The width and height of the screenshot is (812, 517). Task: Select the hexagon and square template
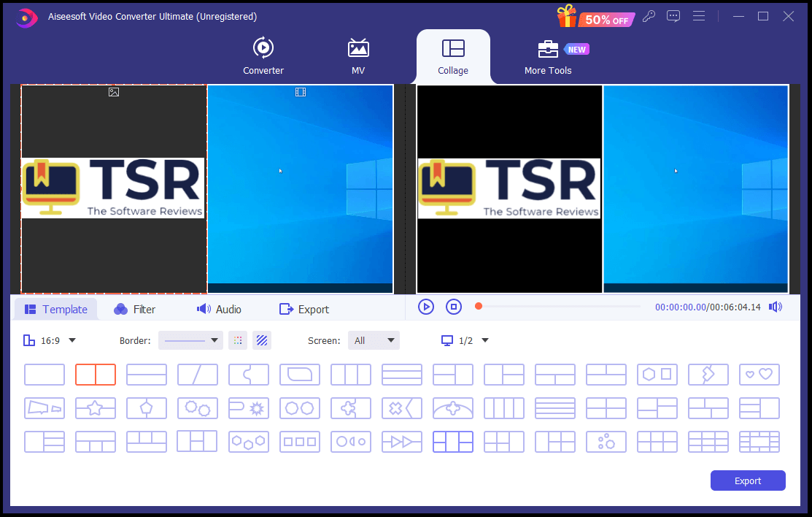(657, 375)
